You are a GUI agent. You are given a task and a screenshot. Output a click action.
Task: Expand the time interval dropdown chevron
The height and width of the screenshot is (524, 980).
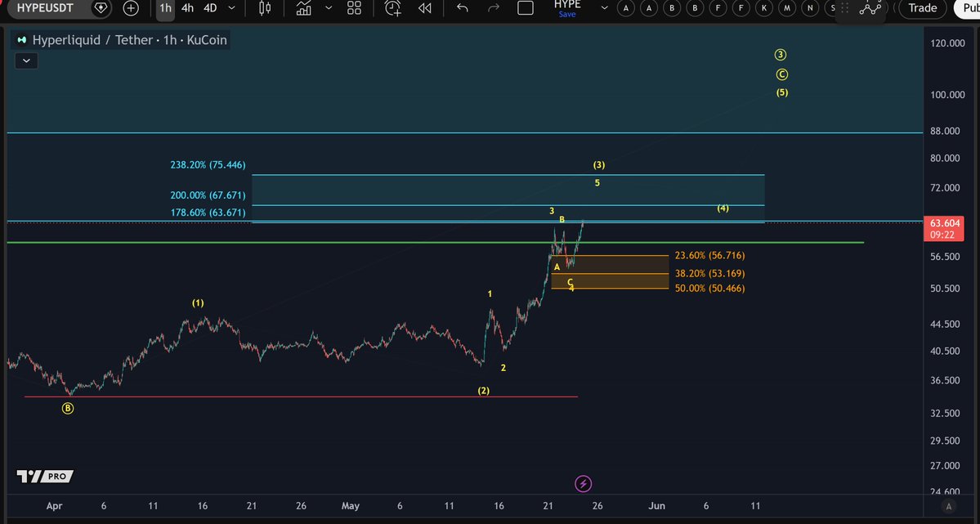point(232,8)
